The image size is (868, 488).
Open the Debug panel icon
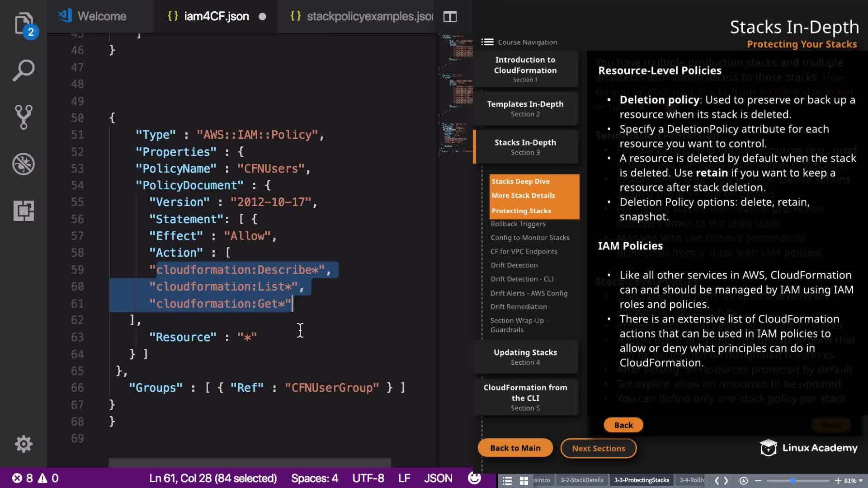24,164
